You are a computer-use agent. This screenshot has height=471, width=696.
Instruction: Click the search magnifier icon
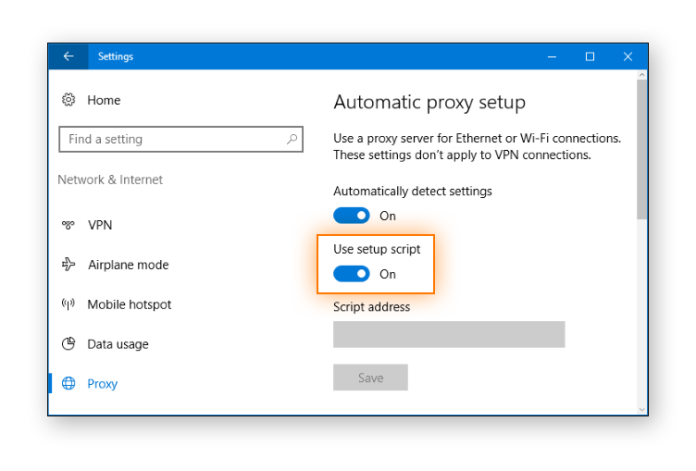tap(292, 140)
